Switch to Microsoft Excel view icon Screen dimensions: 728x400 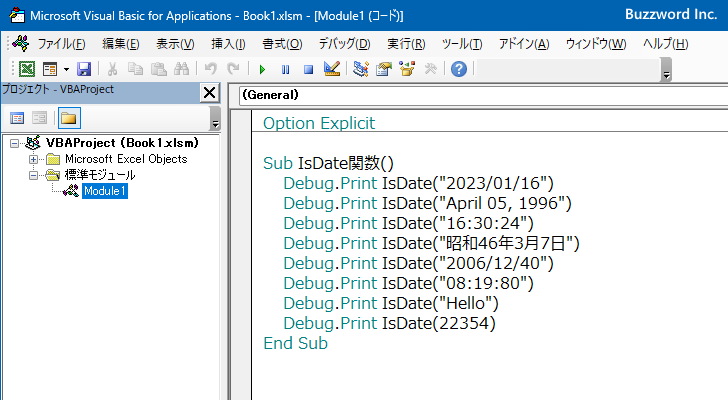click(x=26, y=69)
